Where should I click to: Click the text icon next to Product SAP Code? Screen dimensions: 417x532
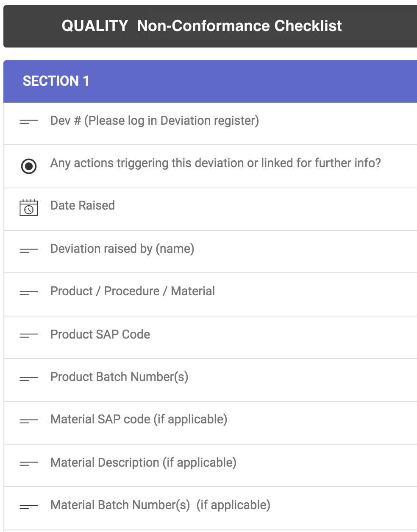tap(29, 336)
